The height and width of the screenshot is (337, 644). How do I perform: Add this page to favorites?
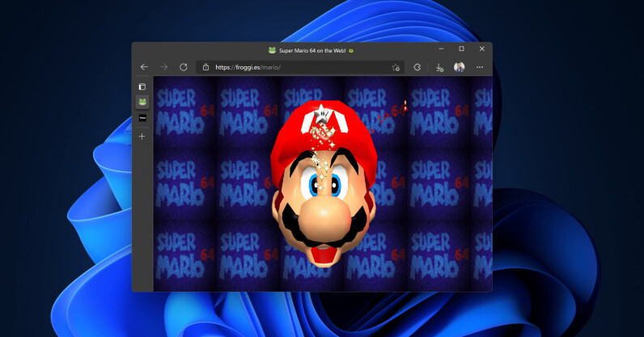tap(396, 67)
